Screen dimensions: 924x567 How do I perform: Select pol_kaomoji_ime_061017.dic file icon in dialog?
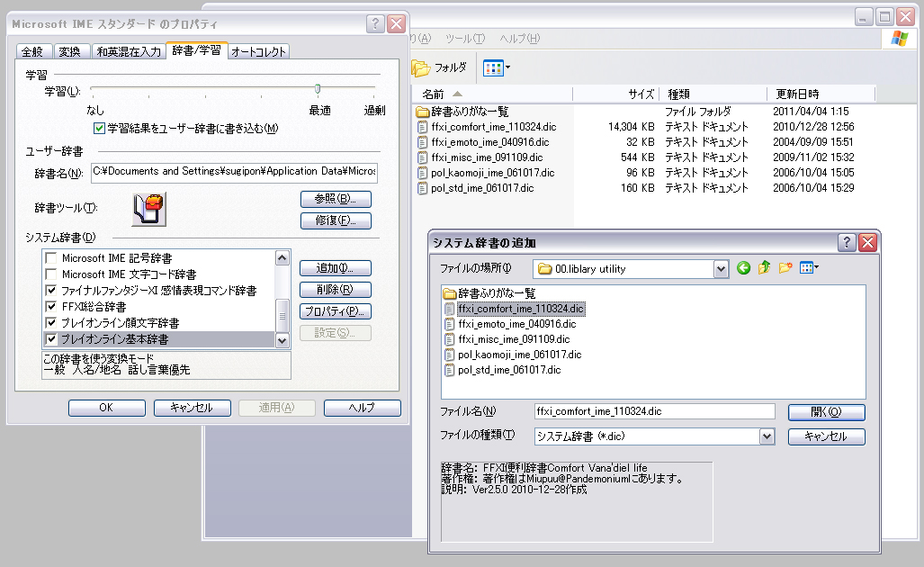(x=450, y=355)
